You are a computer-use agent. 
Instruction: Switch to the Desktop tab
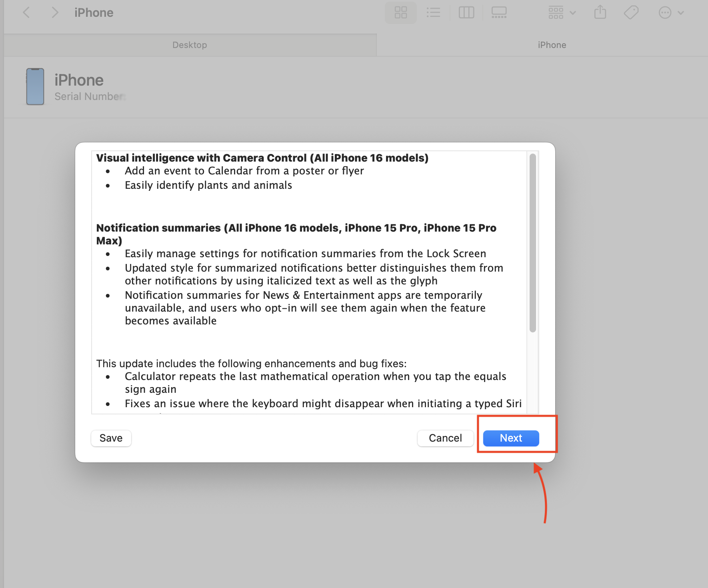click(190, 45)
